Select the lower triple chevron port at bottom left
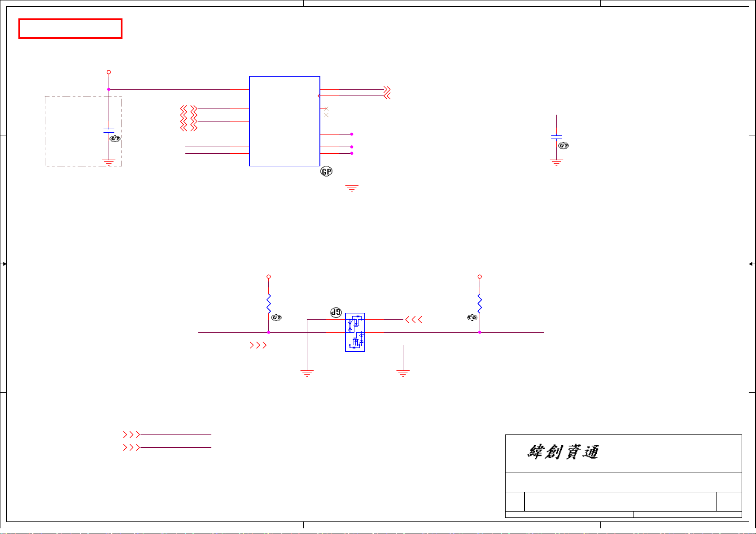 [x=131, y=447]
